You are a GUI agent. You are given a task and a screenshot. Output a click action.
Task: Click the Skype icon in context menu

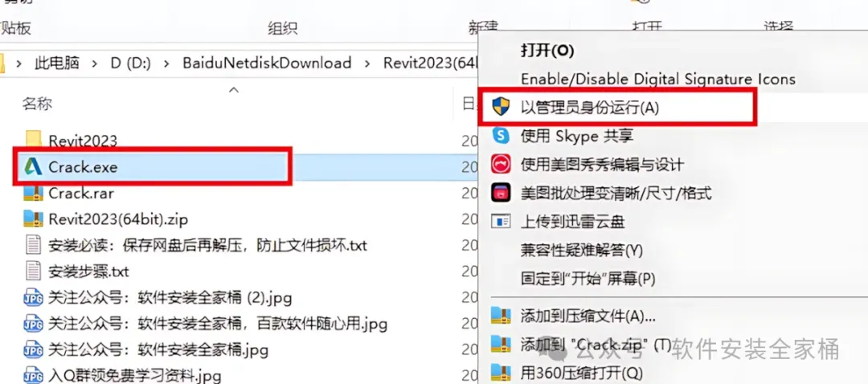501,136
